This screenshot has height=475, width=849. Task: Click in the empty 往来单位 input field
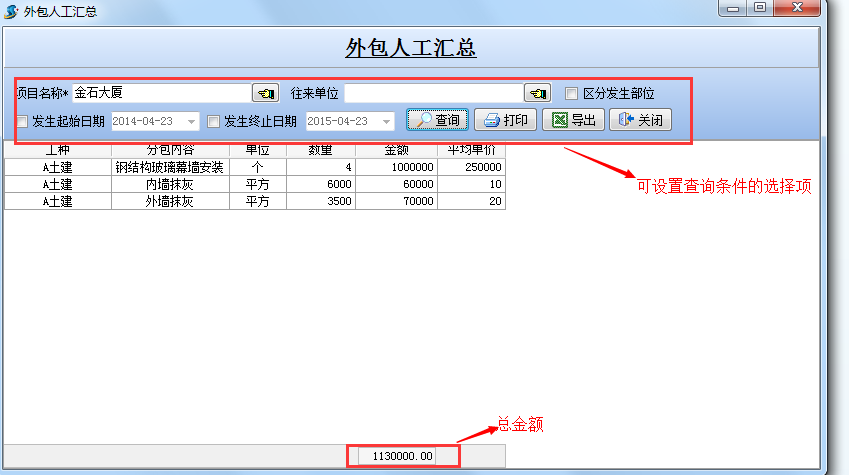(432, 93)
